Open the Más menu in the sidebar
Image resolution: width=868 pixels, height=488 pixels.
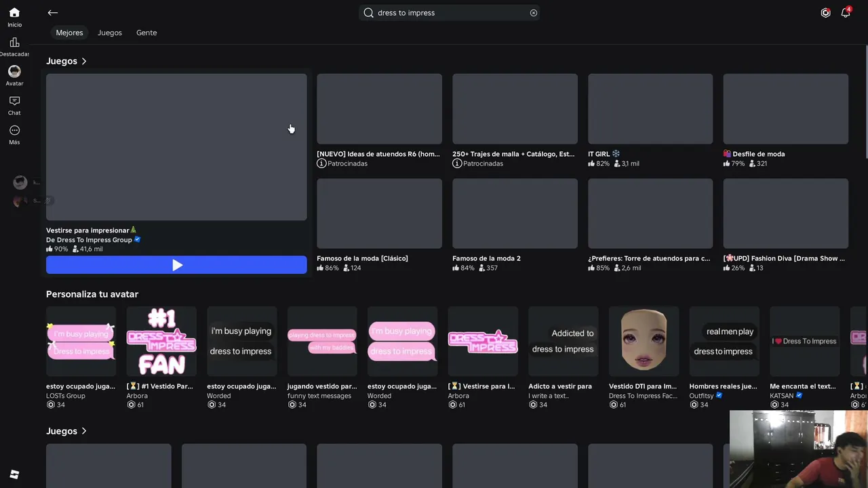14,135
